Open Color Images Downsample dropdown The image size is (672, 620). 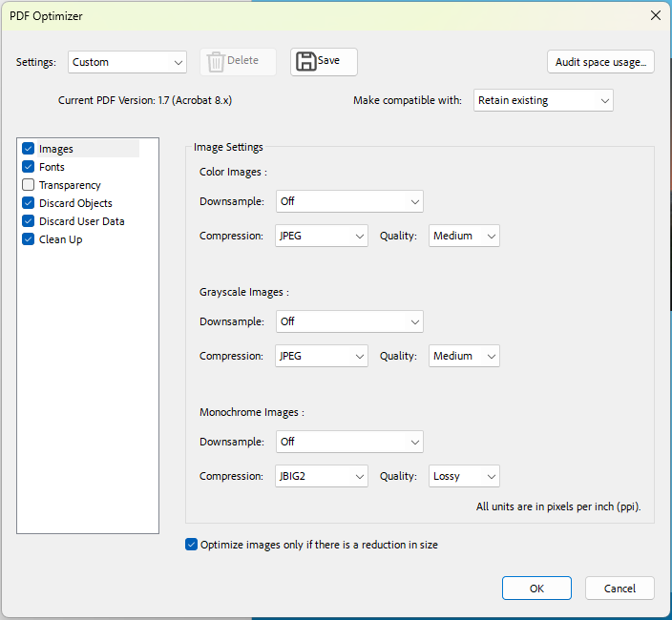pos(349,201)
